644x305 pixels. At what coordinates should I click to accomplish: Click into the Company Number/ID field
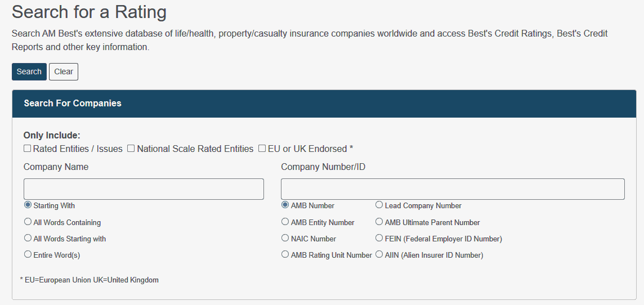point(453,189)
